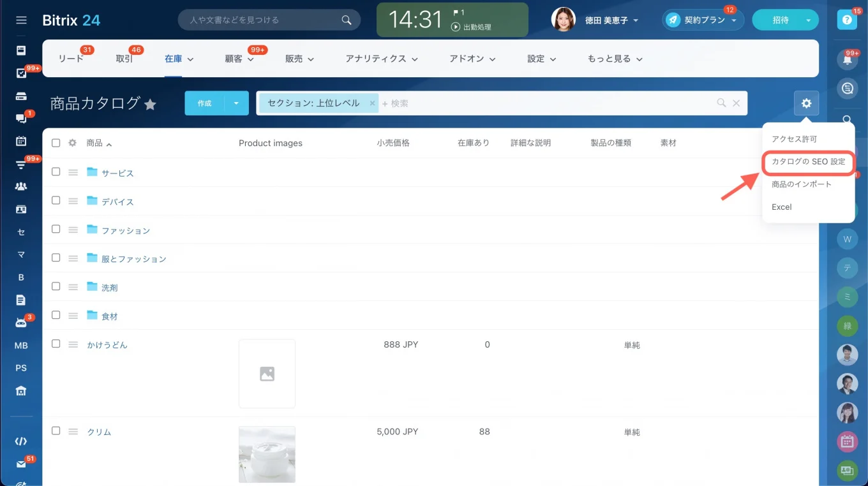The image size is (868, 486).
Task: Open the notifications bell on right sidebar
Action: (847, 59)
